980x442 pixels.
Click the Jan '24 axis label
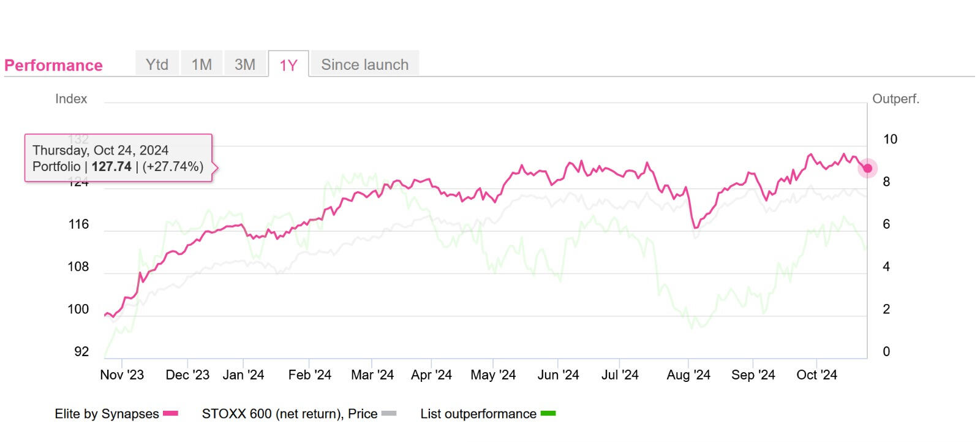243,375
